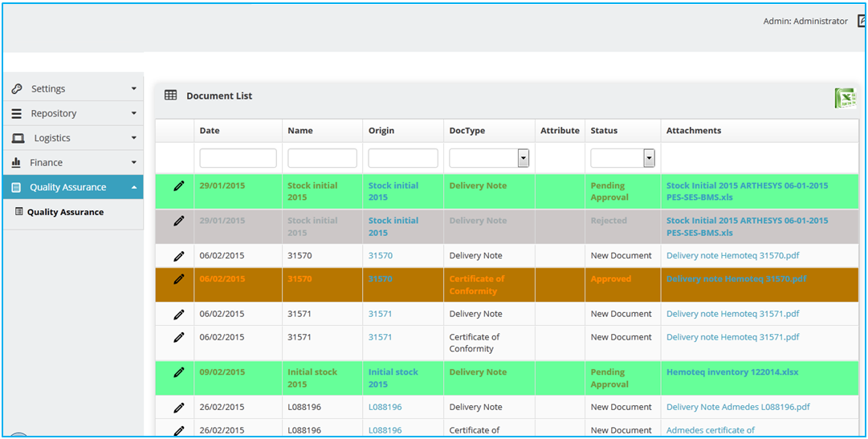Click the Name filter input field
Image resolution: width=868 pixels, height=439 pixels.
pyautogui.click(x=322, y=158)
